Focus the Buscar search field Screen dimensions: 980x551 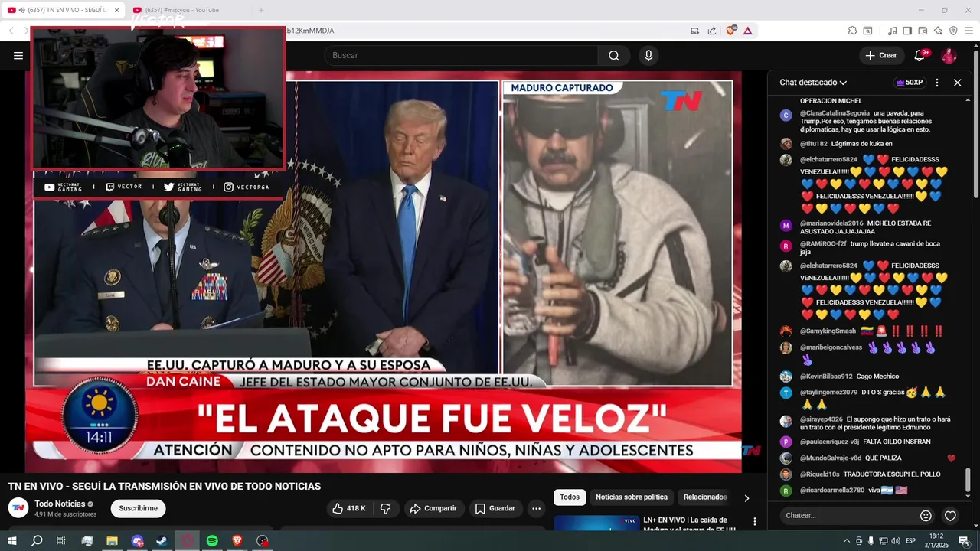click(461, 55)
